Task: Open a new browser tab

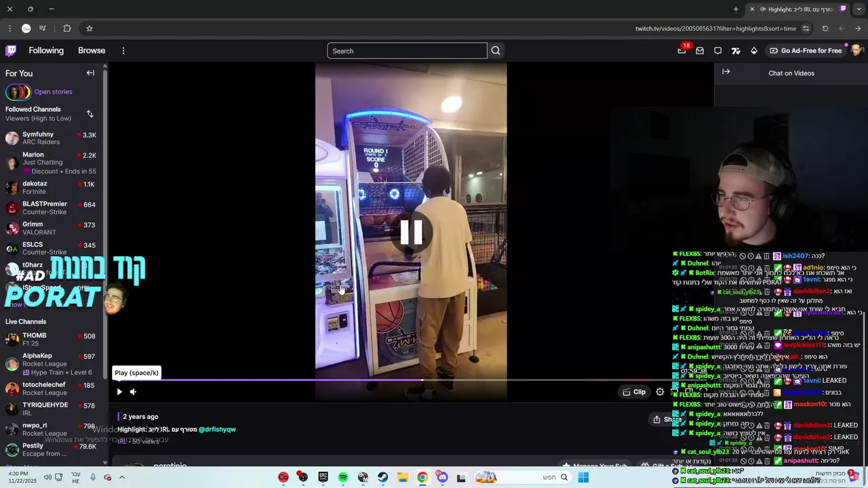Action: (736, 9)
